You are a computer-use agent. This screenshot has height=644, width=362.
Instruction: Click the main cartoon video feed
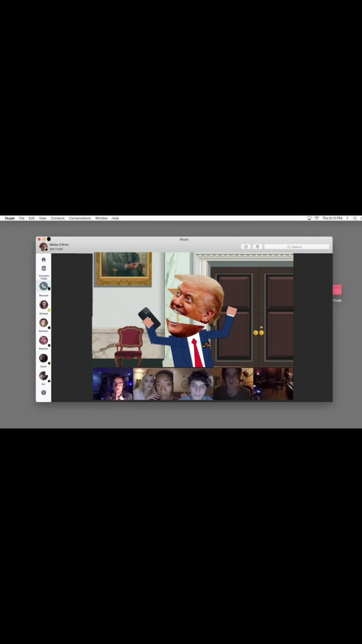pos(193,310)
